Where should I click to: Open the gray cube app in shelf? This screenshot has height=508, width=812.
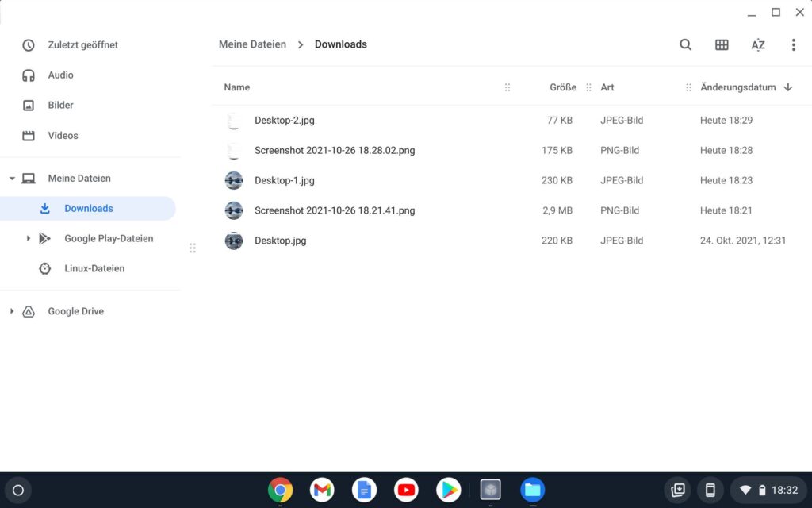click(x=490, y=490)
